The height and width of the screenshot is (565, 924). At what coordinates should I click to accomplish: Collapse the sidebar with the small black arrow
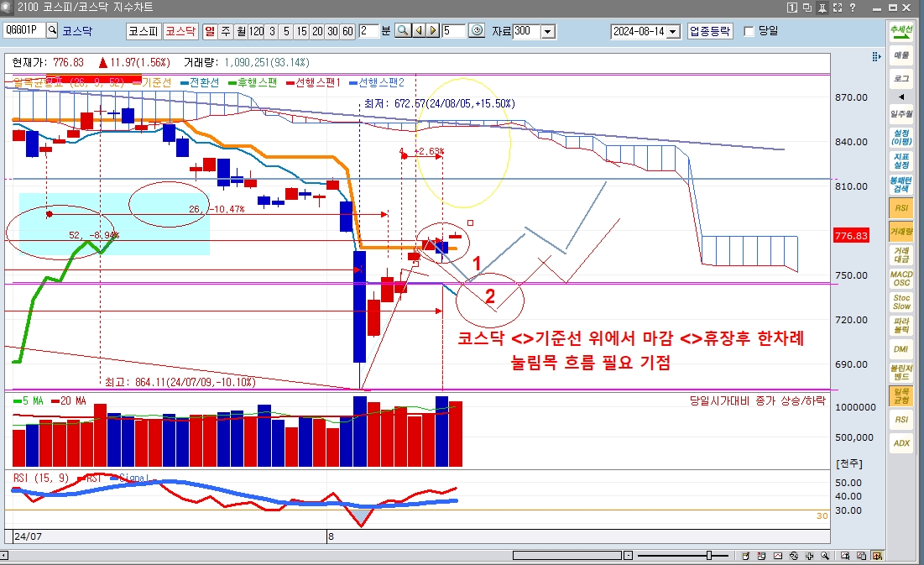coord(901,97)
